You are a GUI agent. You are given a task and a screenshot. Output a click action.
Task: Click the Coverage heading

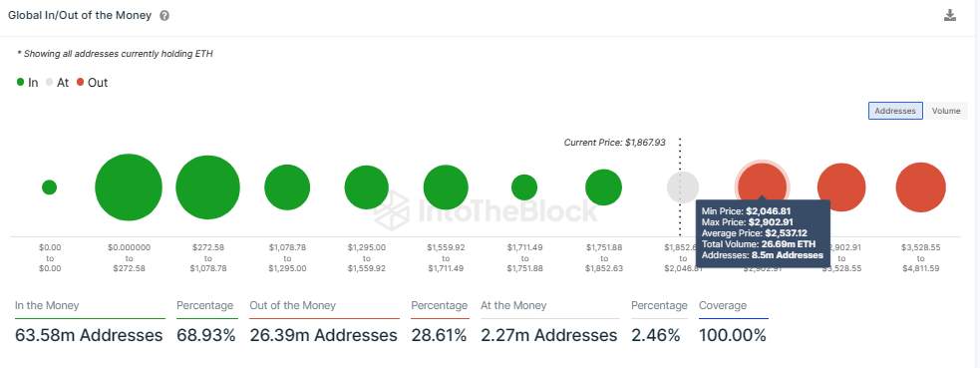click(723, 305)
